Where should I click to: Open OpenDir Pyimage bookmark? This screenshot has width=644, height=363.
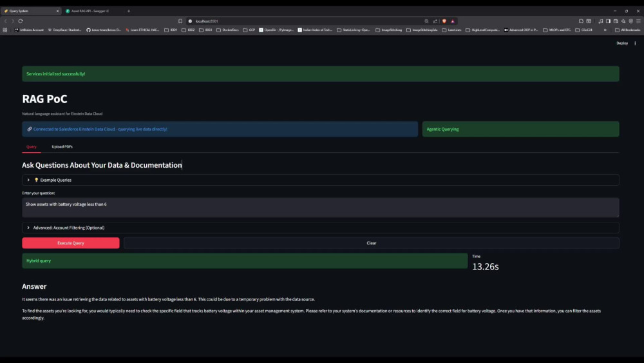point(276,30)
